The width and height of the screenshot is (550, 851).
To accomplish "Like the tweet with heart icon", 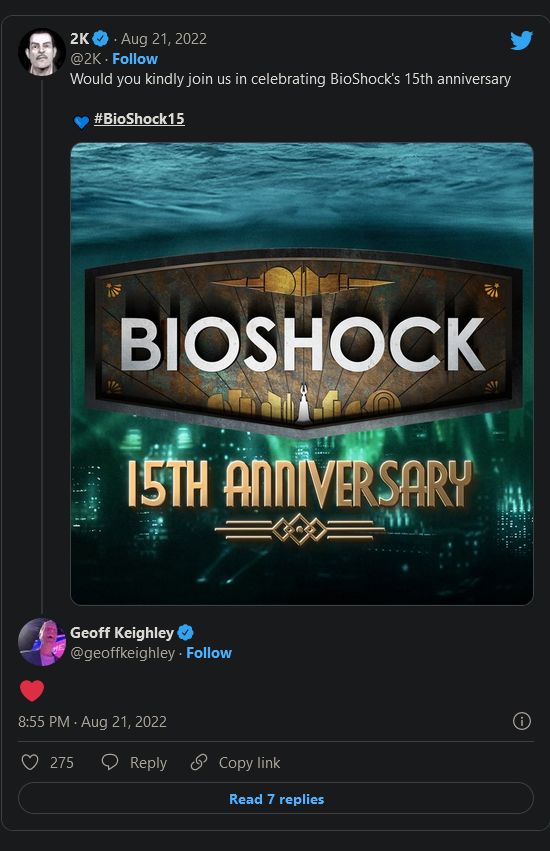I will (x=30, y=763).
